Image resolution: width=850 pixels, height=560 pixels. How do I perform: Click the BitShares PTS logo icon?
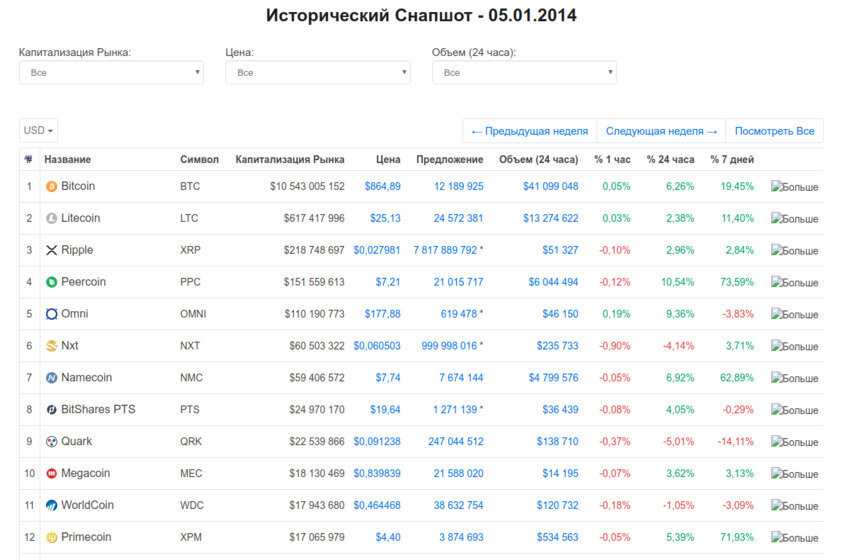click(x=51, y=410)
